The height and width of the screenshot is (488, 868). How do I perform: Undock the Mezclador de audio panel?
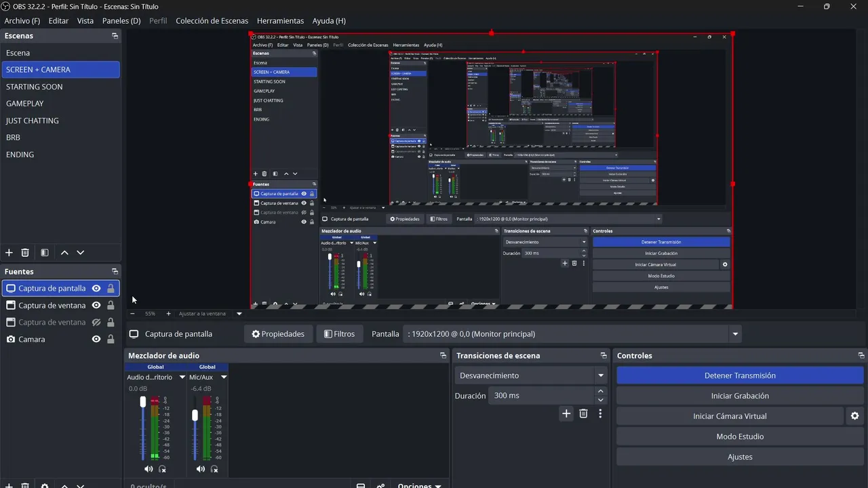[443, 356]
